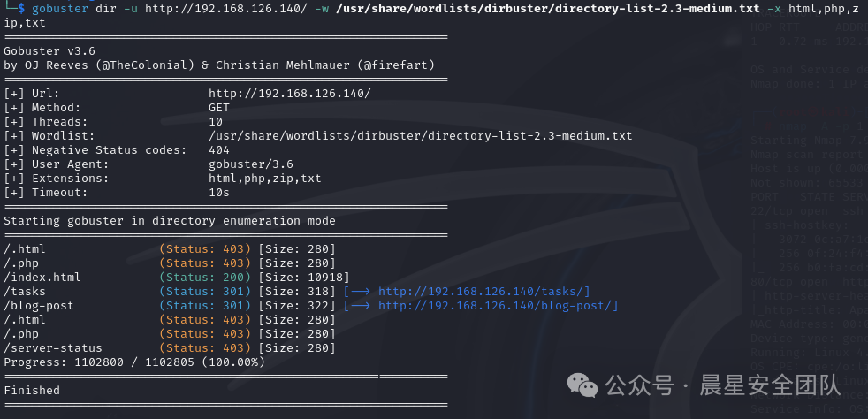Click the '/server-status' result path

point(52,348)
